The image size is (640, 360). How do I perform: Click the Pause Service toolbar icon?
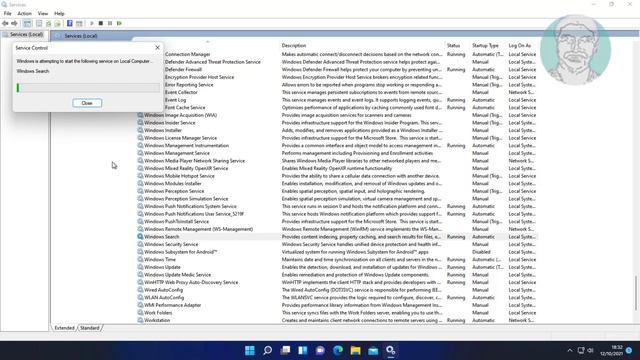point(110,23)
